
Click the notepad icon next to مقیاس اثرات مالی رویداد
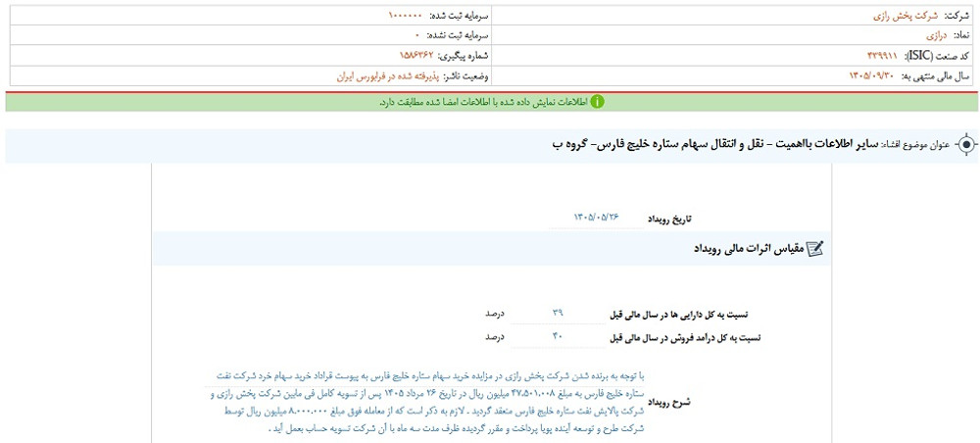[x=815, y=249]
